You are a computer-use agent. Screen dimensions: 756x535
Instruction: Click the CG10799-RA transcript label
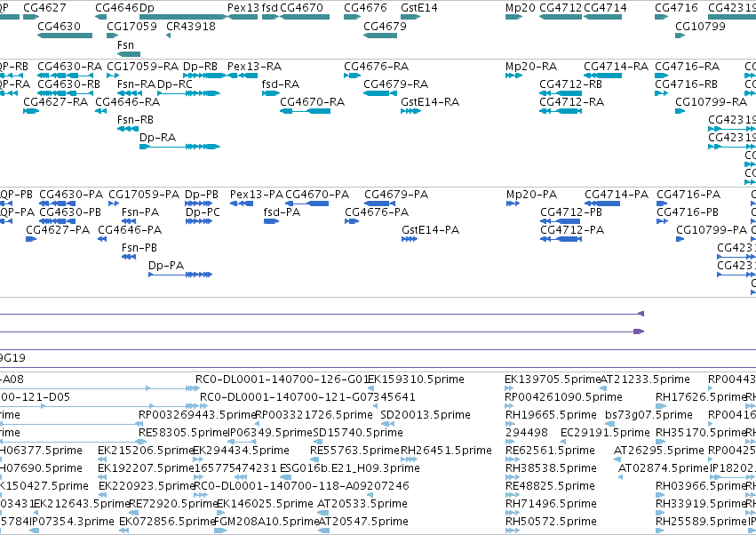pos(712,102)
